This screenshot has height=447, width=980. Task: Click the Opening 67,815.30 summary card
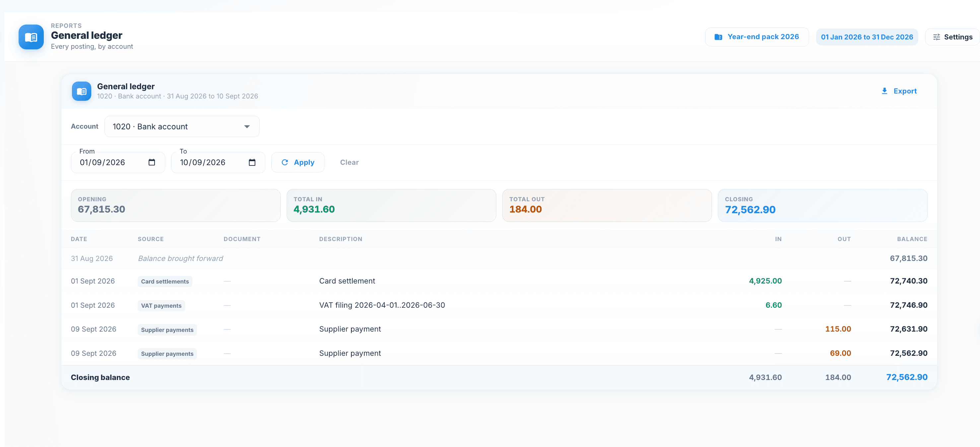175,205
